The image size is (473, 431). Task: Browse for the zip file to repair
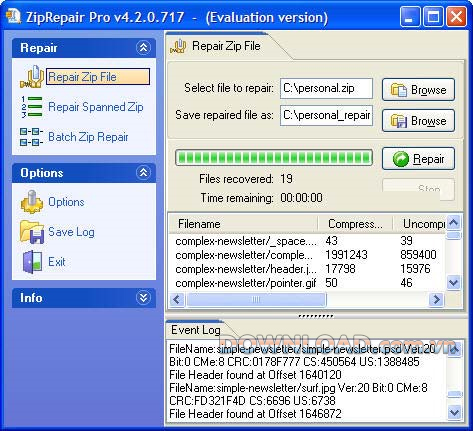pyautogui.click(x=418, y=90)
